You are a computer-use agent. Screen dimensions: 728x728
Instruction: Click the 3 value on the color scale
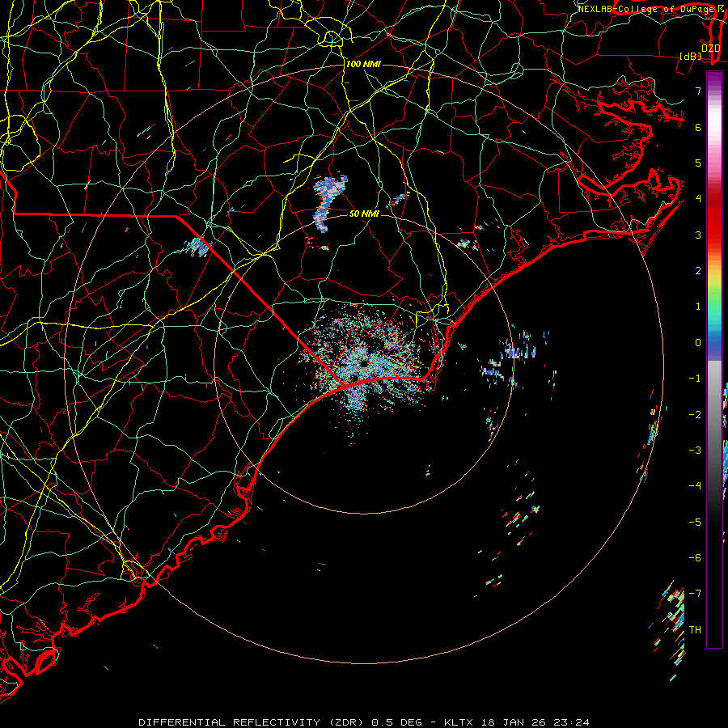point(698,235)
